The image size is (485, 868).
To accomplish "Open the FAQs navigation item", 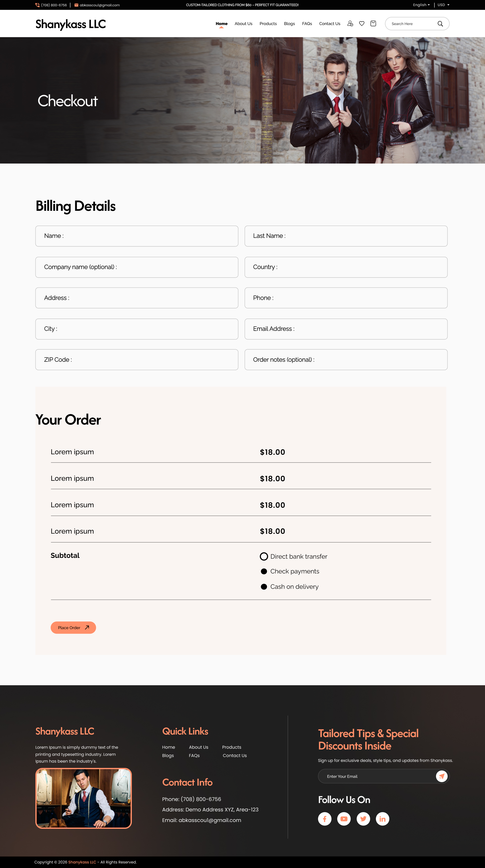I will point(307,24).
